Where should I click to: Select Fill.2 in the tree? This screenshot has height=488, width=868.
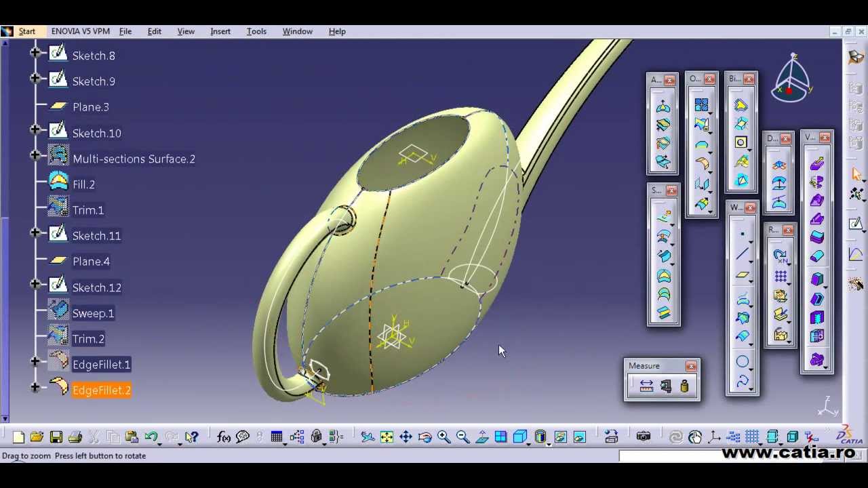[x=83, y=184]
